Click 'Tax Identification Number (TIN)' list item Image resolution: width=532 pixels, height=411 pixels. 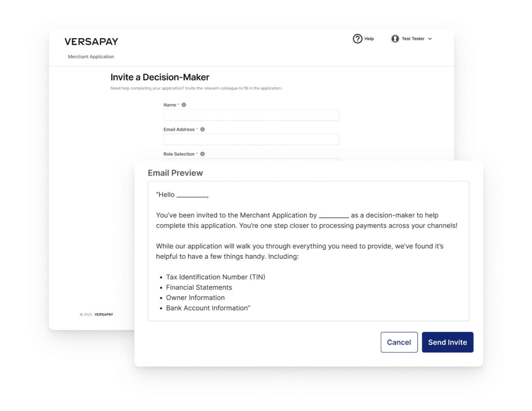(215, 277)
